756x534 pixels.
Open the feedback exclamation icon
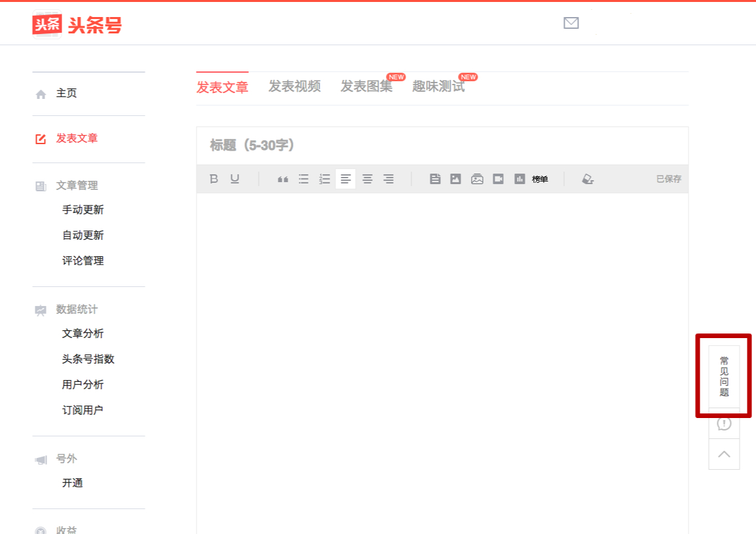724,423
